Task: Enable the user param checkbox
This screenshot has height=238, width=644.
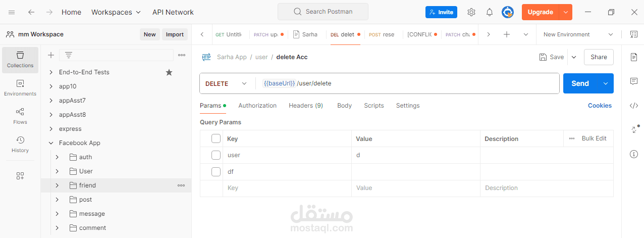Action: [x=216, y=155]
